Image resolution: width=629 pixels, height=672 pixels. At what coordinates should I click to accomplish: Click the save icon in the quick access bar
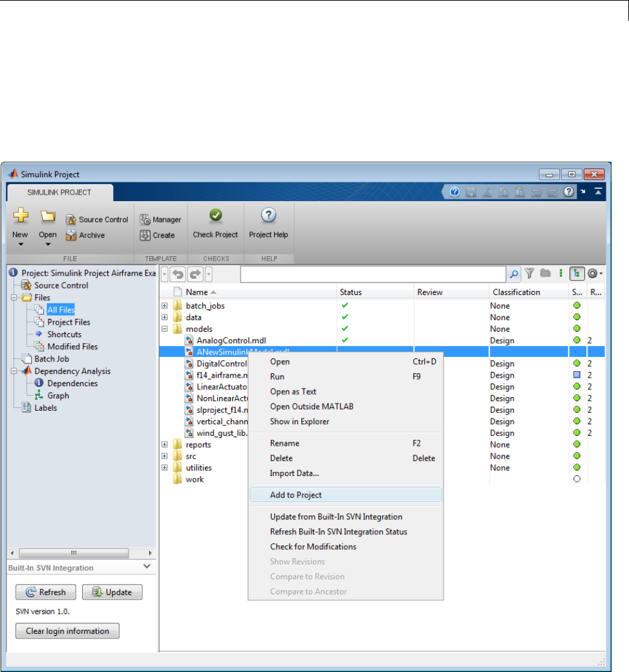pyautogui.click(x=471, y=191)
